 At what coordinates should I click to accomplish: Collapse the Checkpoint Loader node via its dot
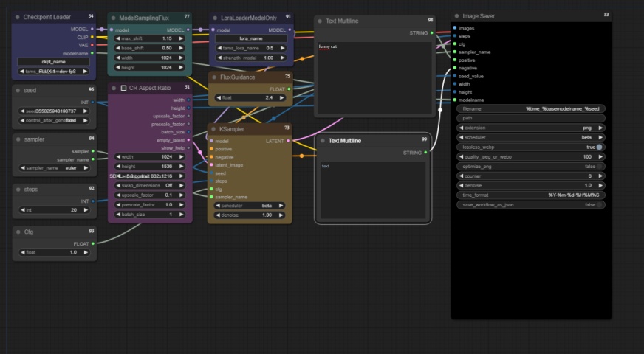point(17,17)
